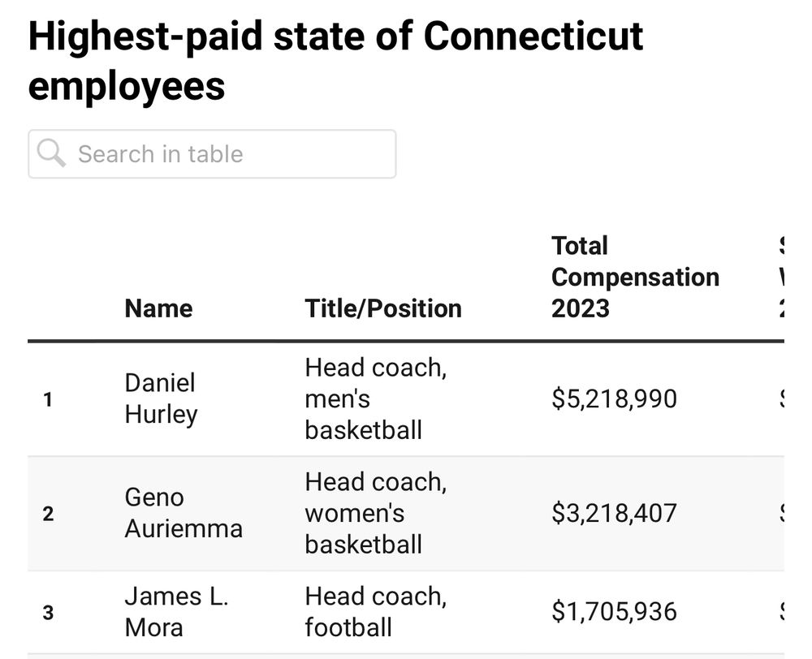Click Head coach, football title cell
The height and width of the screenshot is (659, 812).
coord(375,612)
